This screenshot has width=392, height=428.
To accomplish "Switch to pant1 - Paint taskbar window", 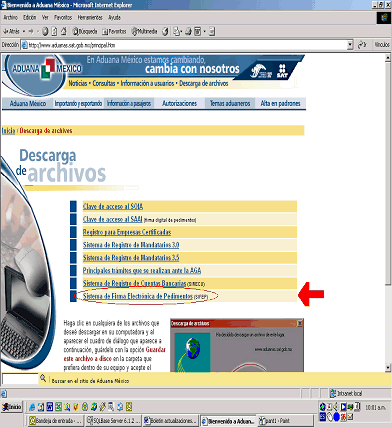I will (x=286, y=421).
